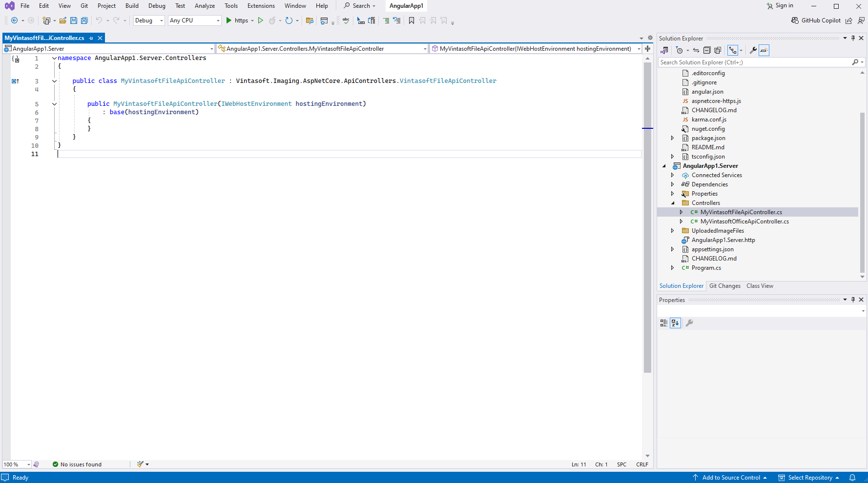This screenshot has width=868, height=483.
Task: Switch to the Git Changes tab
Action: [x=724, y=286]
